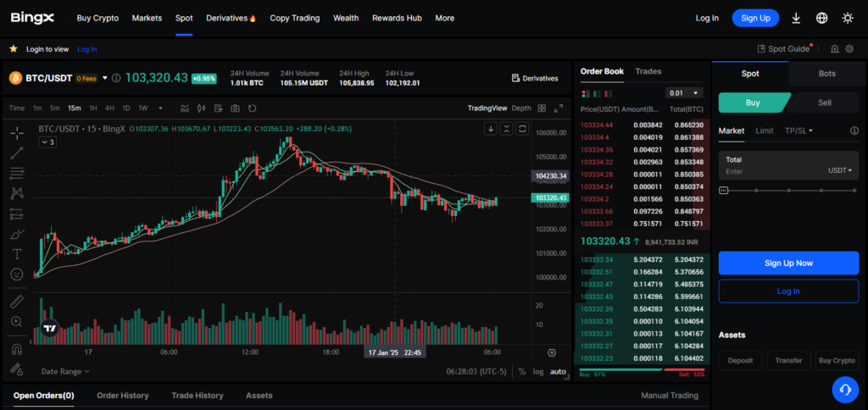Image resolution: width=868 pixels, height=410 pixels.
Task: Select the Sell side button
Action: 824,102
